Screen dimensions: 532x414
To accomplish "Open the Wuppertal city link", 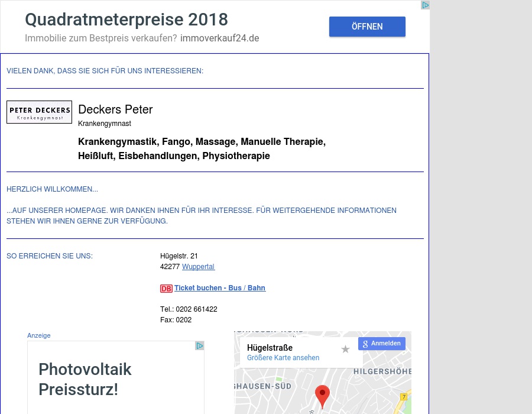I will pyautogui.click(x=198, y=267).
